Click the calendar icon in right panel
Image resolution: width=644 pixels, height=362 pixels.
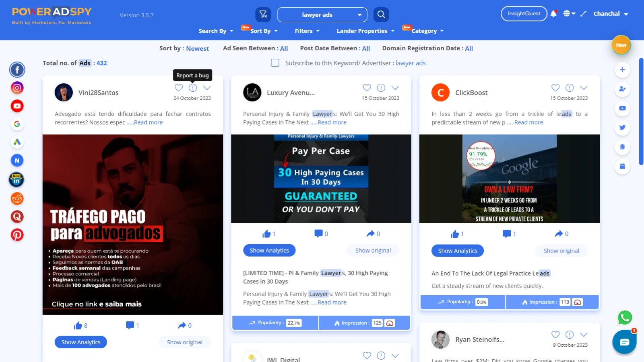tap(622, 166)
